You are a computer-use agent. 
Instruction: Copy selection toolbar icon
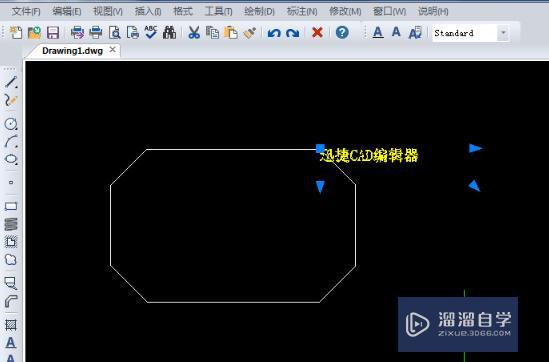[212, 33]
